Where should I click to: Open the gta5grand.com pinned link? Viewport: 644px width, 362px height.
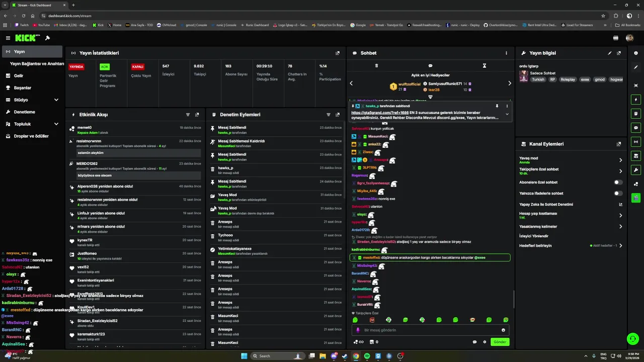coord(380,113)
